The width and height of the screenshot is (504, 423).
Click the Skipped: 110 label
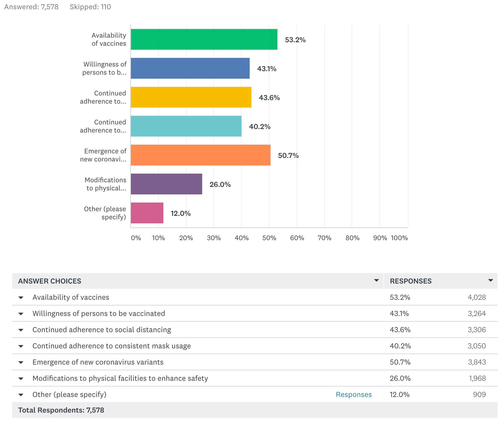tap(90, 7)
